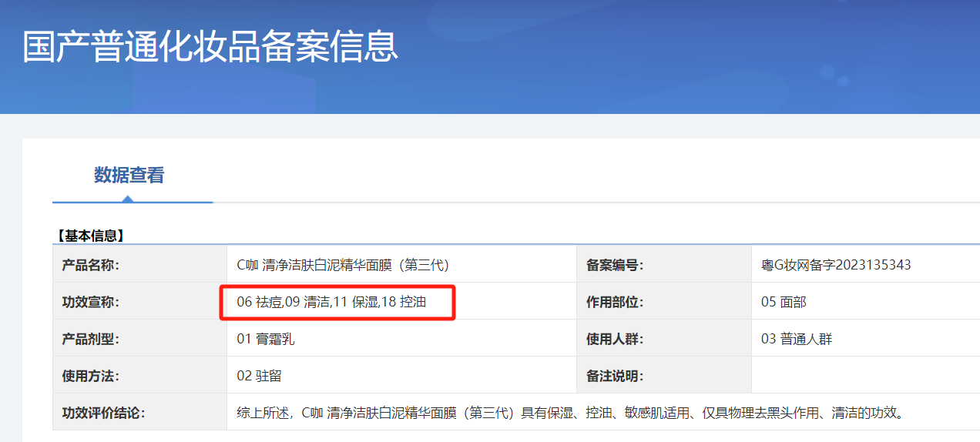Select the 03 普通人群 target users value
The width and height of the screenshot is (980, 442).
point(797,339)
